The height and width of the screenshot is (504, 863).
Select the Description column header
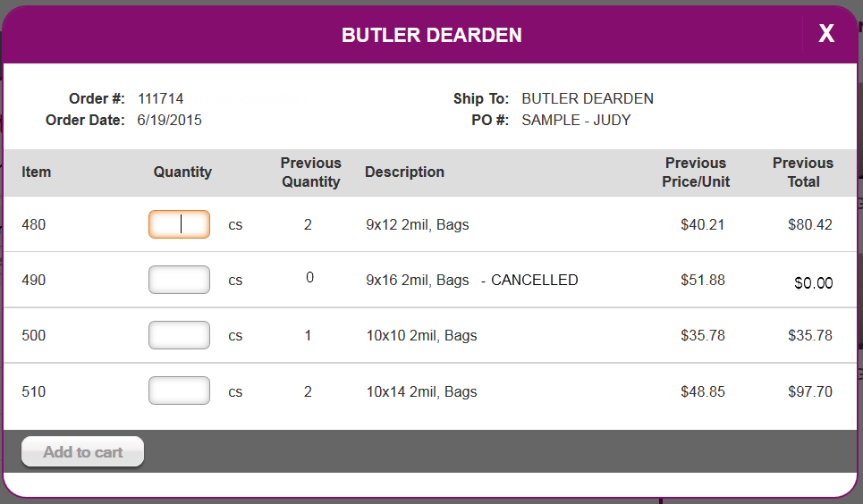click(x=404, y=172)
